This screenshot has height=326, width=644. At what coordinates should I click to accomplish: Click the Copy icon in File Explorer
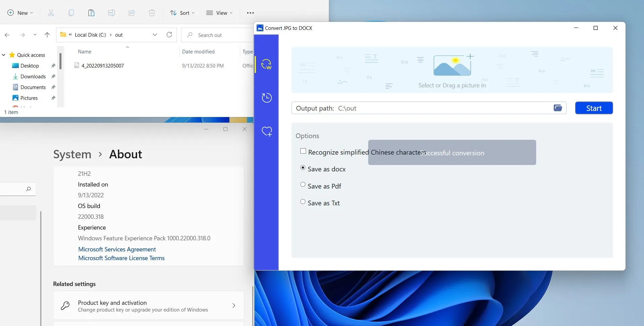tap(71, 13)
